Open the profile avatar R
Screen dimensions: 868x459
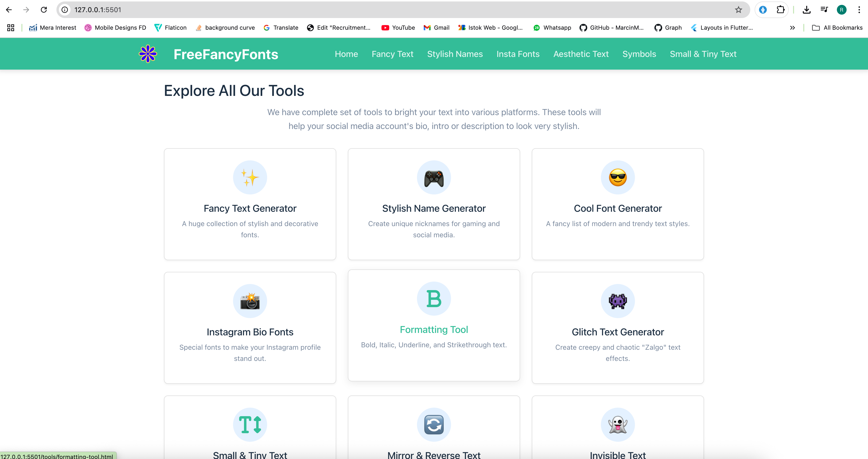coord(842,10)
